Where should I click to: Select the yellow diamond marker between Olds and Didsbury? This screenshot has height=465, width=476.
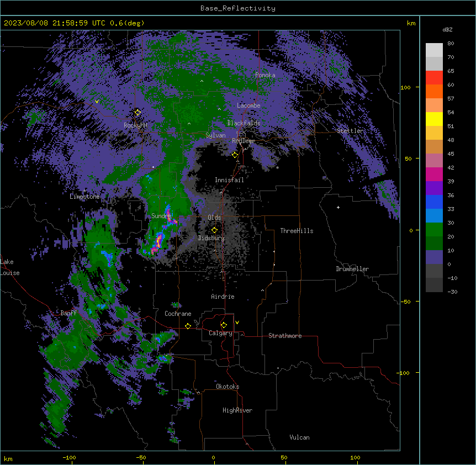214,230
